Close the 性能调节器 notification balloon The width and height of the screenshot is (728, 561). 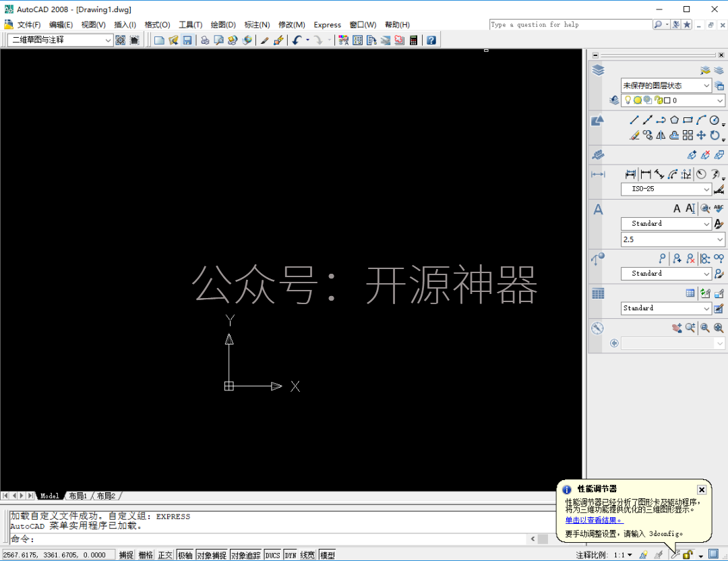702,490
